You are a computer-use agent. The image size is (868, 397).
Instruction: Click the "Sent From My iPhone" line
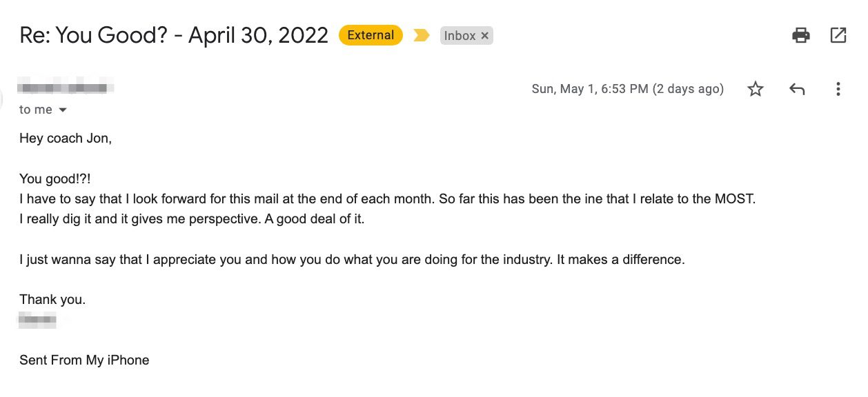[x=84, y=360]
